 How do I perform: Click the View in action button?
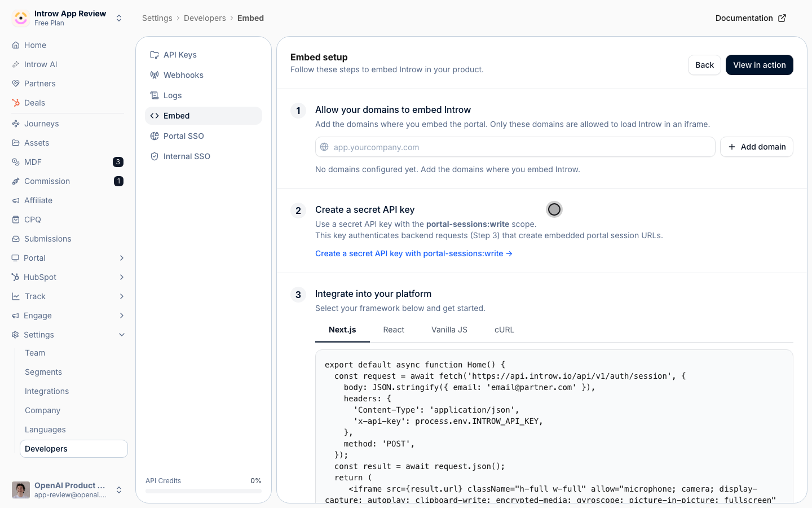[760, 65]
